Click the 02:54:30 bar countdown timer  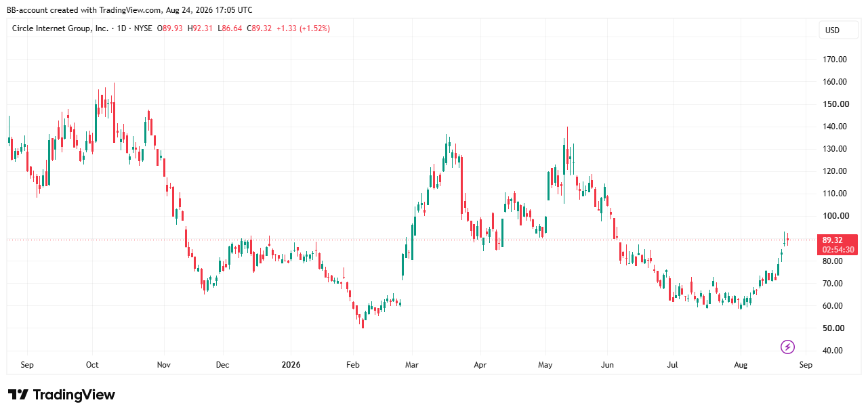point(839,250)
